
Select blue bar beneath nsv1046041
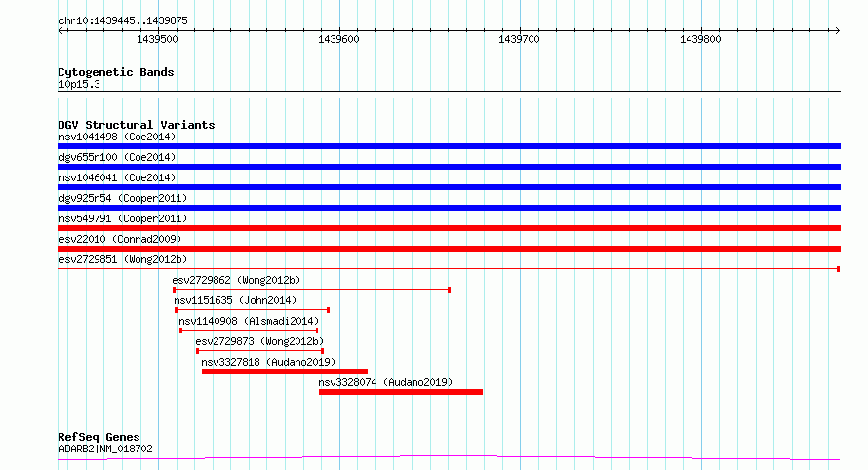(x=449, y=187)
